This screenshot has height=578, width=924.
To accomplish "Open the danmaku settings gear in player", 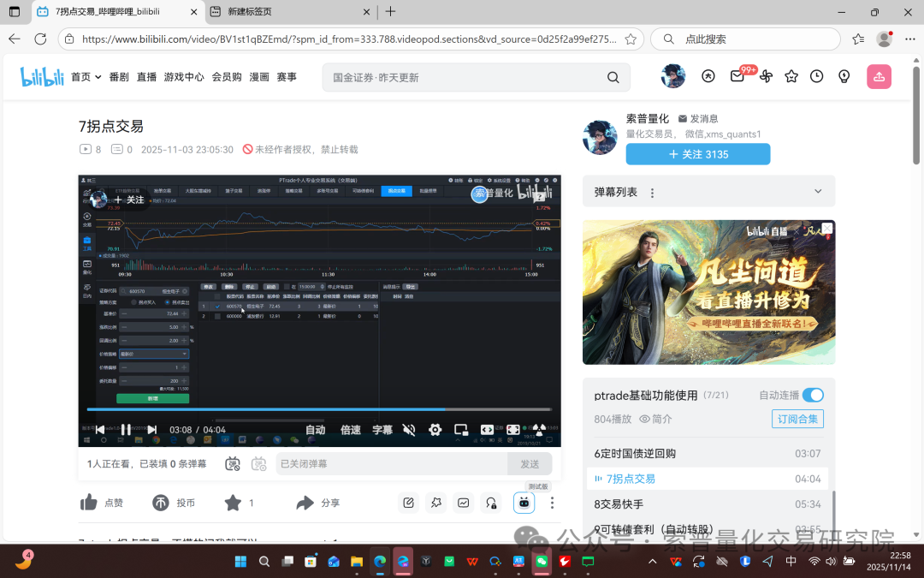I will click(434, 430).
